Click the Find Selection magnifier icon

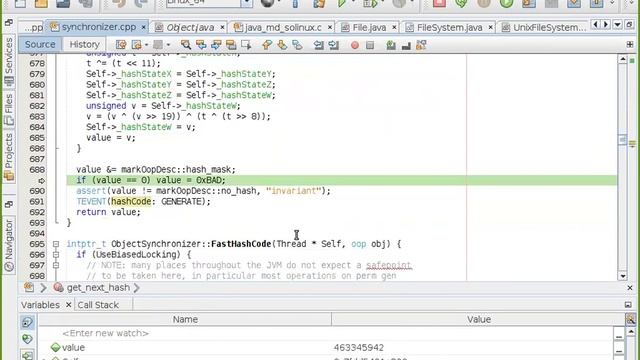point(186,44)
